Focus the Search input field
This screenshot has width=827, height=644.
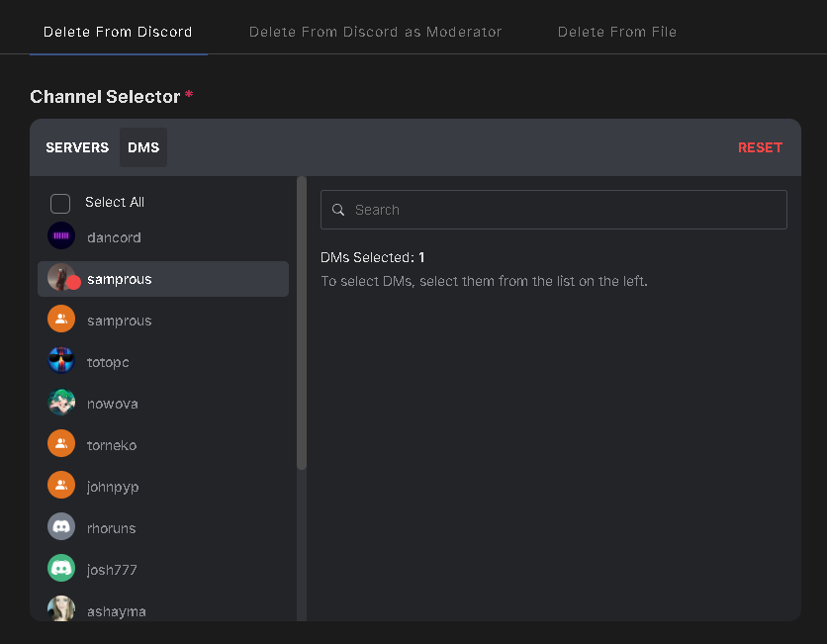coord(554,210)
